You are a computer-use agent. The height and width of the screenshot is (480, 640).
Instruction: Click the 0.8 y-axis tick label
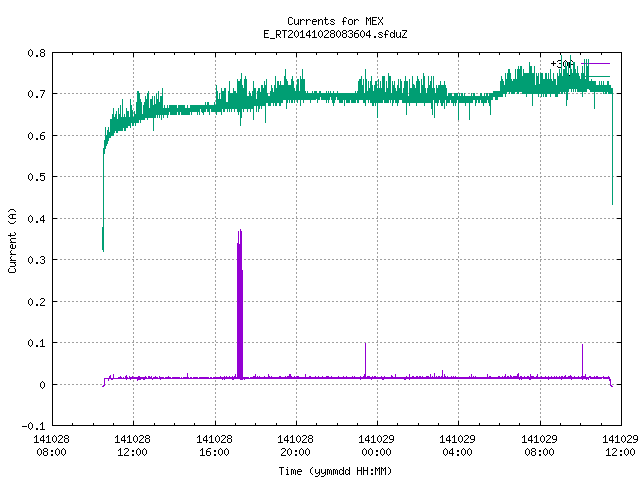tap(36, 53)
